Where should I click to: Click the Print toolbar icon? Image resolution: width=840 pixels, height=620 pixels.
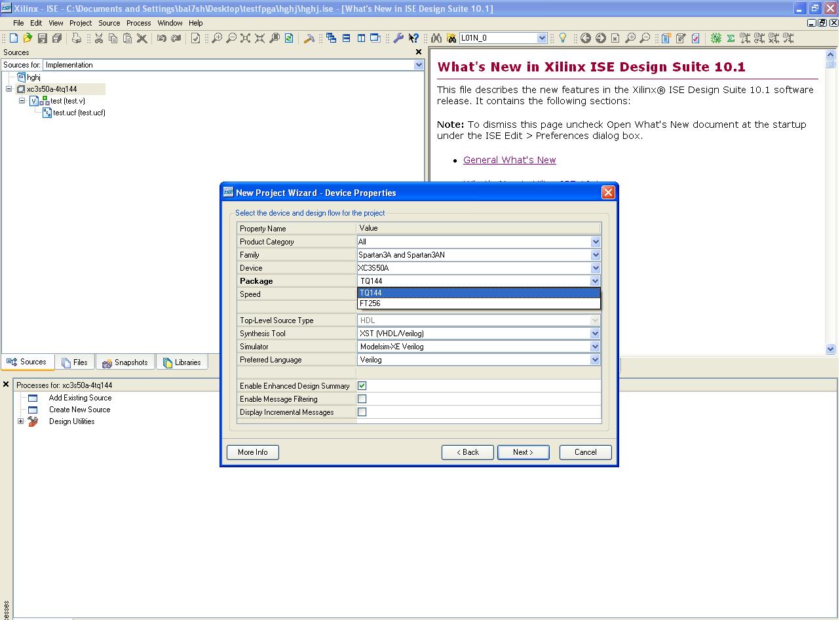pyautogui.click(x=76, y=38)
